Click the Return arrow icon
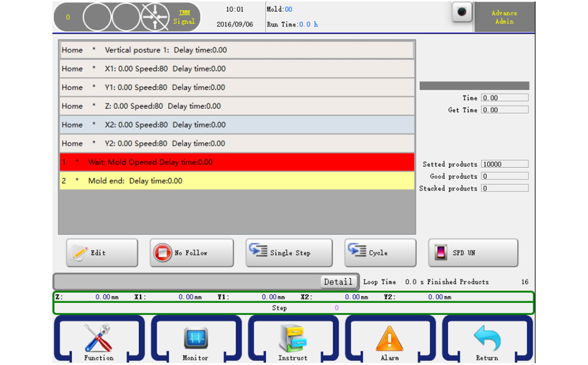The height and width of the screenshot is (365, 588). [487, 338]
